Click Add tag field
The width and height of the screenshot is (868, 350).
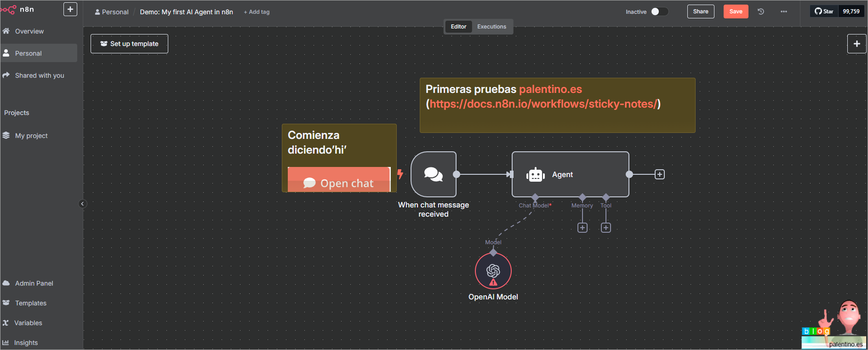click(257, 12)
